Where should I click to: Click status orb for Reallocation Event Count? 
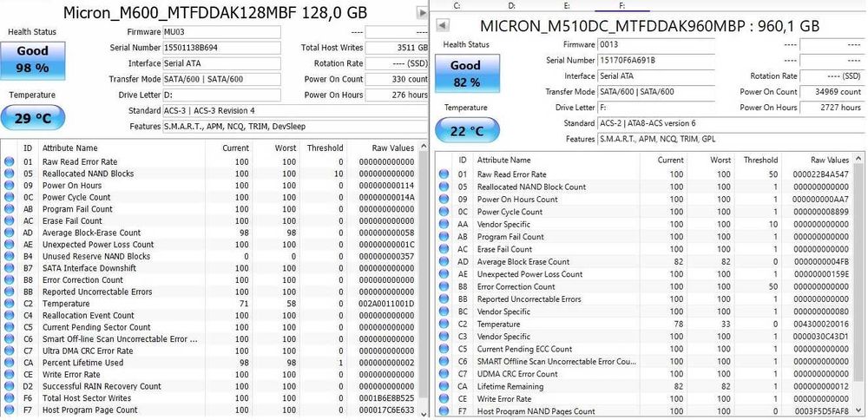pos(9,315)
